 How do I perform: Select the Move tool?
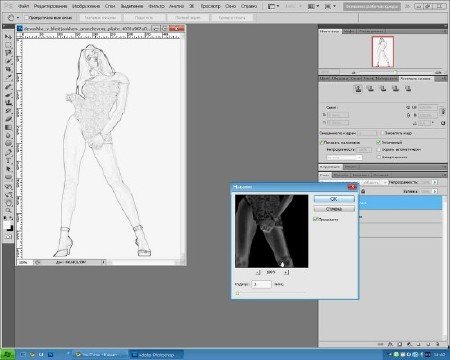click(x=8, y=36)
